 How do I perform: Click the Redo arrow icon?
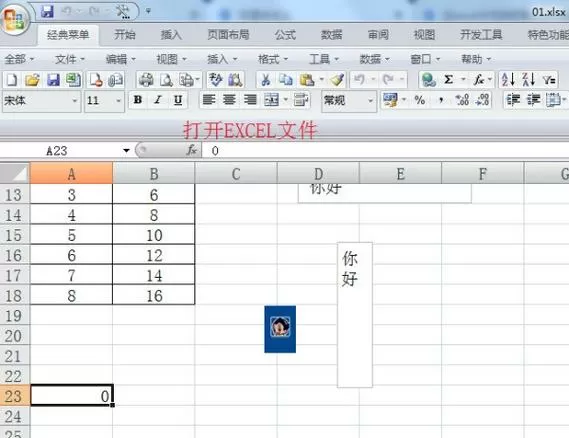(388, 79)
